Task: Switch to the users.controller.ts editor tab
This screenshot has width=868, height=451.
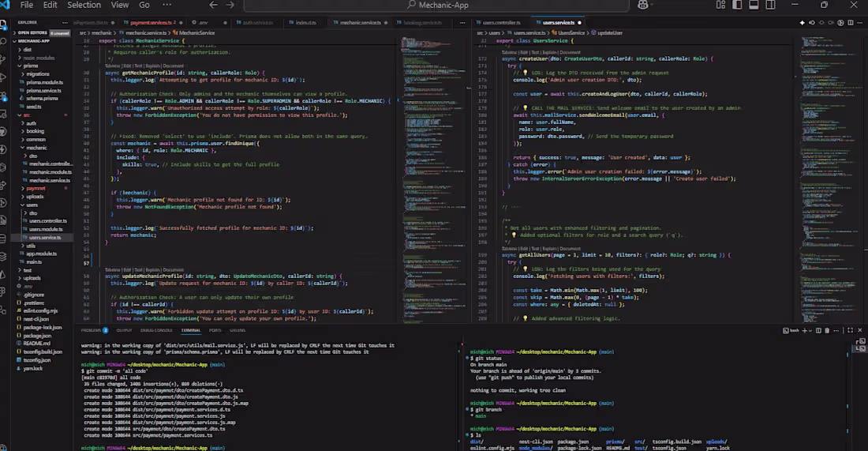Action: tap(502, 23)
